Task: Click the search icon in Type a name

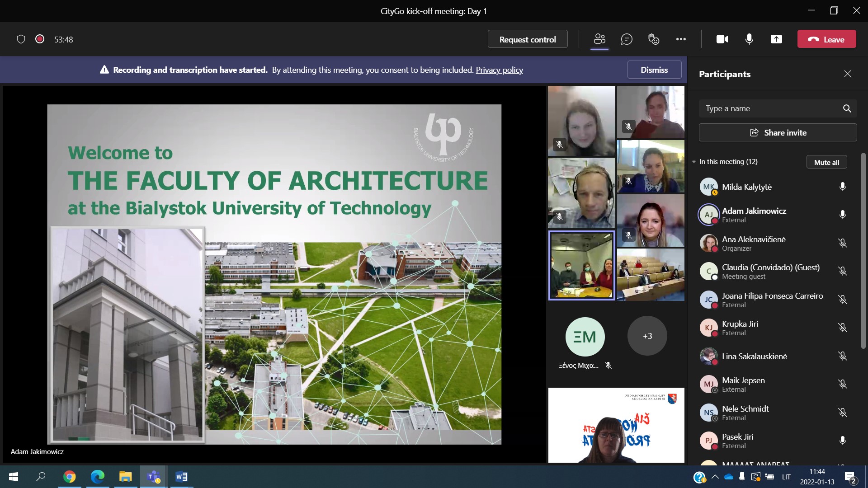Action: pyautogui.click(x=847, y=108)
